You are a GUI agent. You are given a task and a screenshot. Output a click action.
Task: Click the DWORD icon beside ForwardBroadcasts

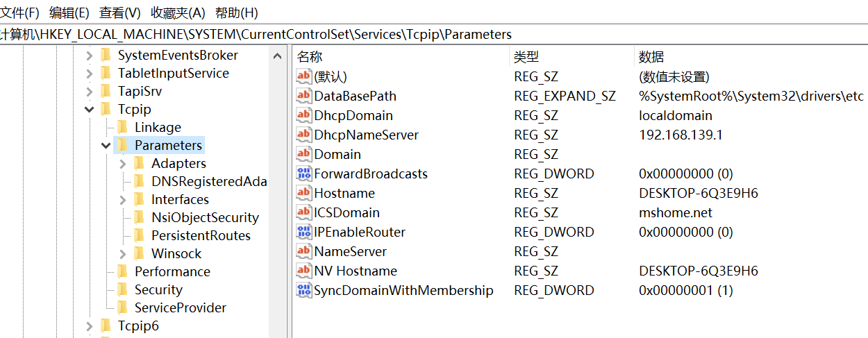tap(304, 174)
